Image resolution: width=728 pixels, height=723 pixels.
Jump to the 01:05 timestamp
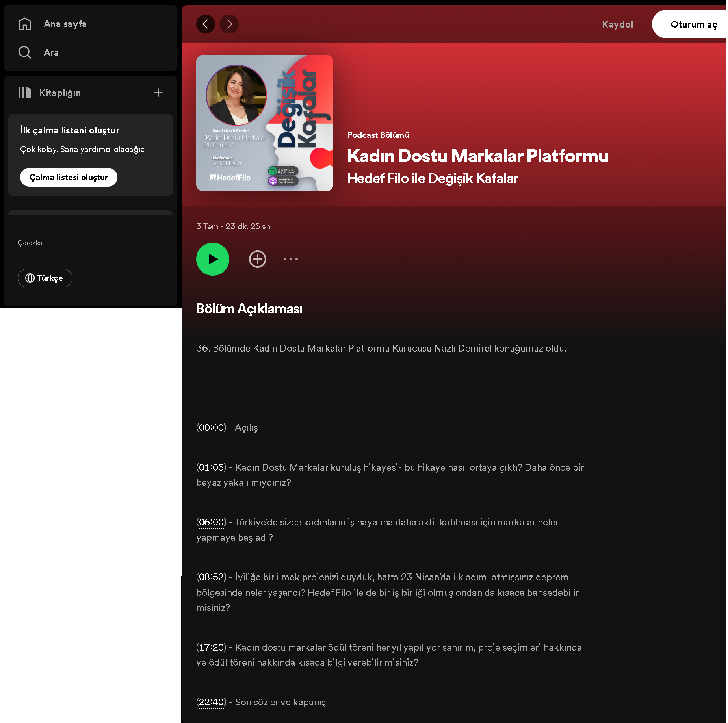pyautogui.click(x=211, y=467)
